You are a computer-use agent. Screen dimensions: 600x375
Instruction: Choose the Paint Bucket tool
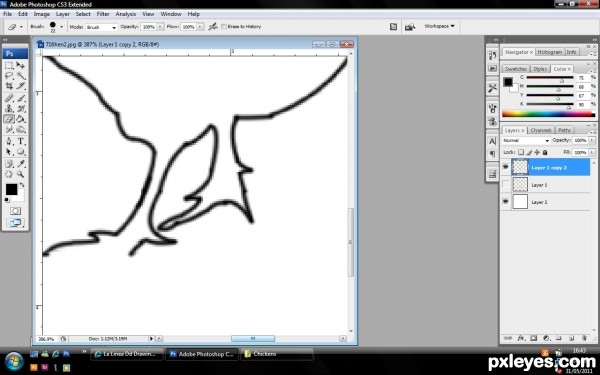pos(21,119)
